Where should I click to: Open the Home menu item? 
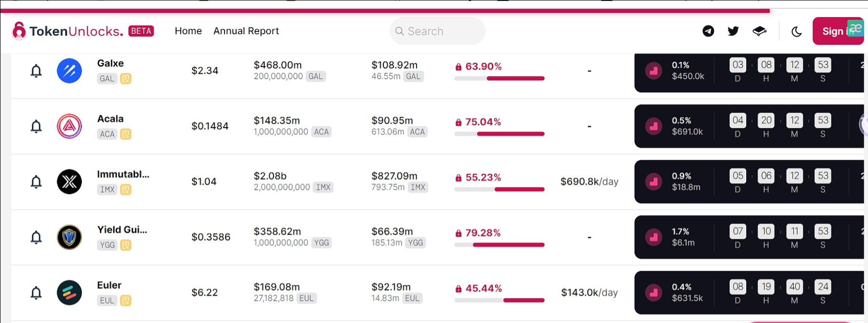click(x=188, y=31)
